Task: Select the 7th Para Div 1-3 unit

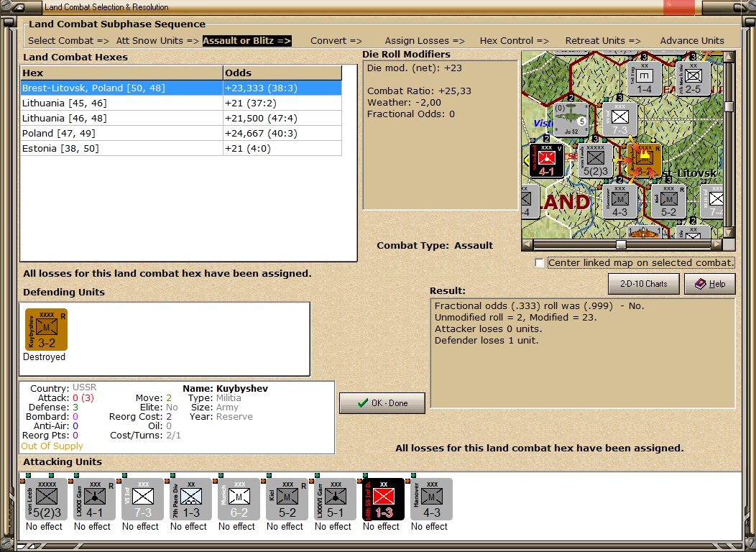Action: pos(191,500)
